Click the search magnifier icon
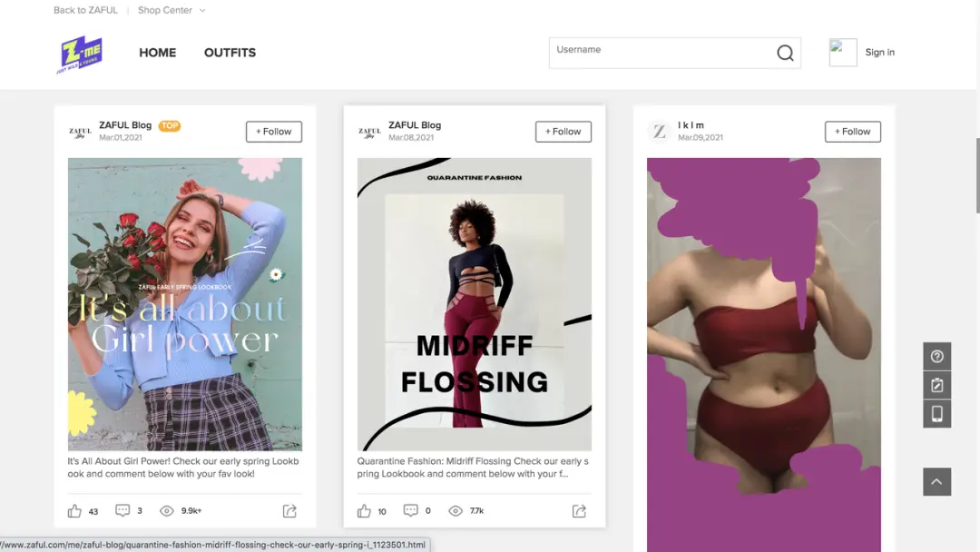 coord(785,54)
